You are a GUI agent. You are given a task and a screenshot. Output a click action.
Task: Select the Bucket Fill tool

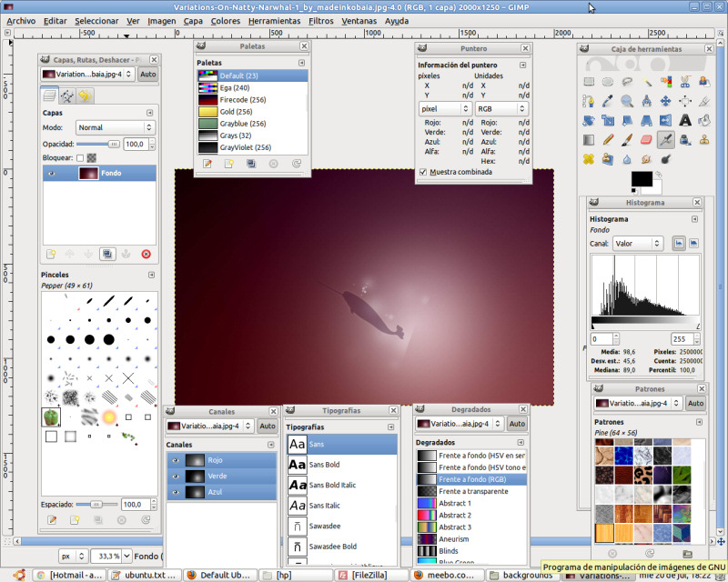704,121
